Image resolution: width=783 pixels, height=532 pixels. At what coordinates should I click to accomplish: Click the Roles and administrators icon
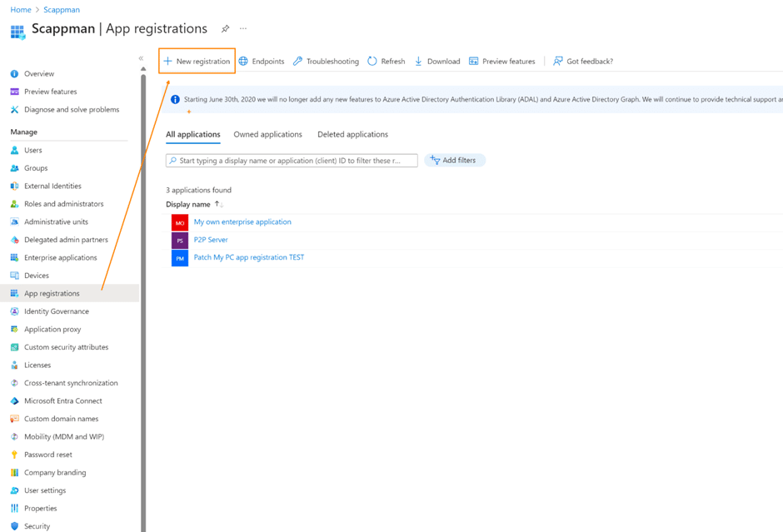pos(14,204)
